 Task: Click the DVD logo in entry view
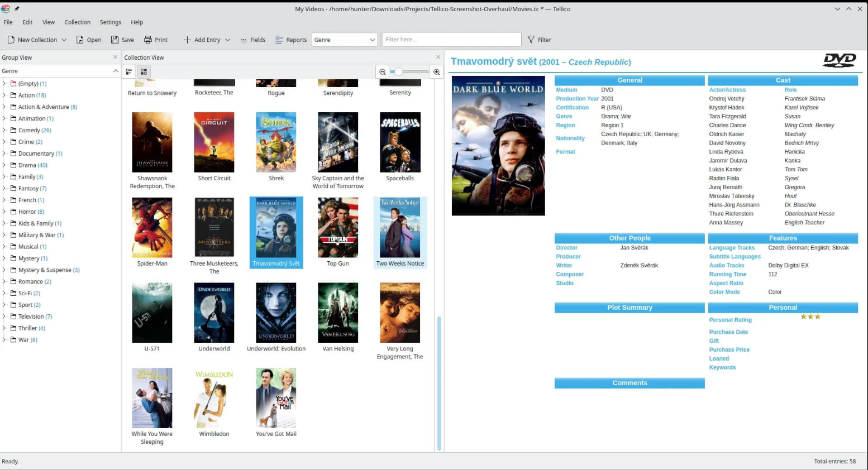point(840,60)
